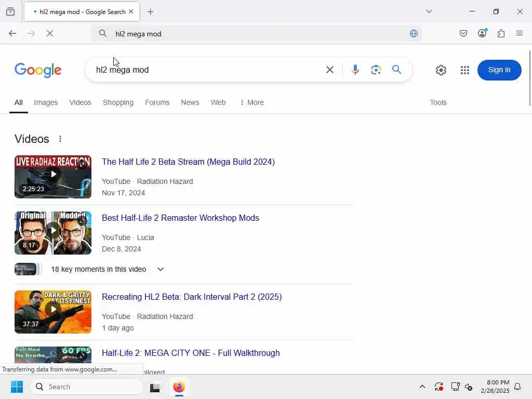
Task: Expand the More search filters menu
Action: click(252, 102)
